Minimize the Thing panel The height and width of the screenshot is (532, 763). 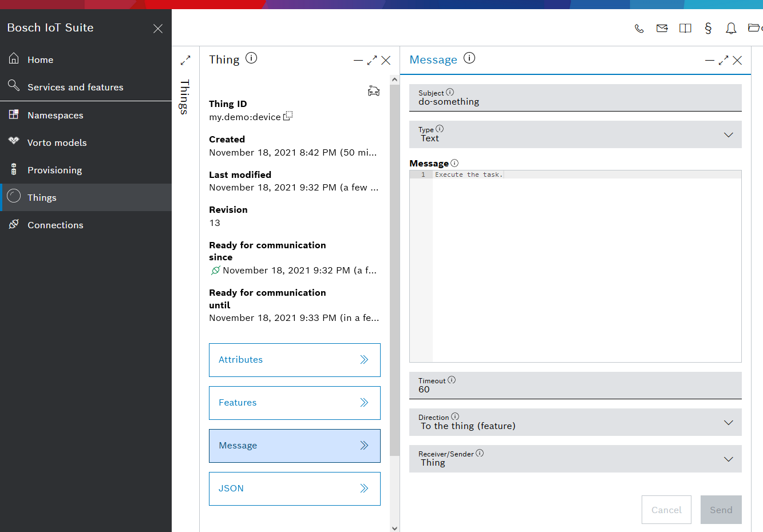click(x=358, y=60)
